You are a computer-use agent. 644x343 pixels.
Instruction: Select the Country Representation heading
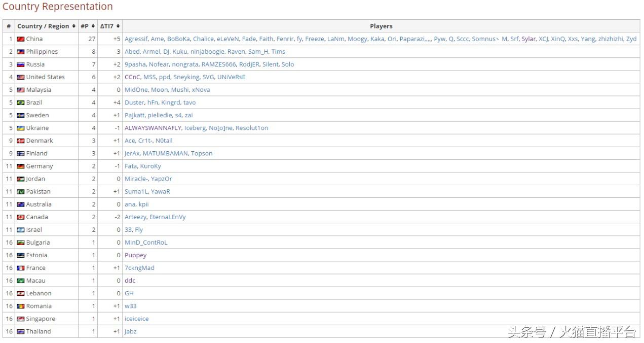[x=58, y=7]
